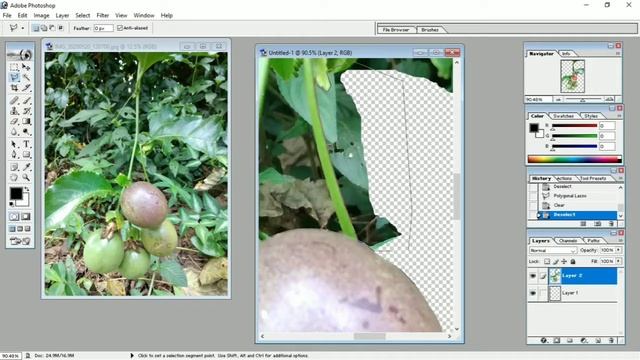Viewport: 640px width, 360px height.
Task: Toggle lock image pixels
Action: click(556, 261)
